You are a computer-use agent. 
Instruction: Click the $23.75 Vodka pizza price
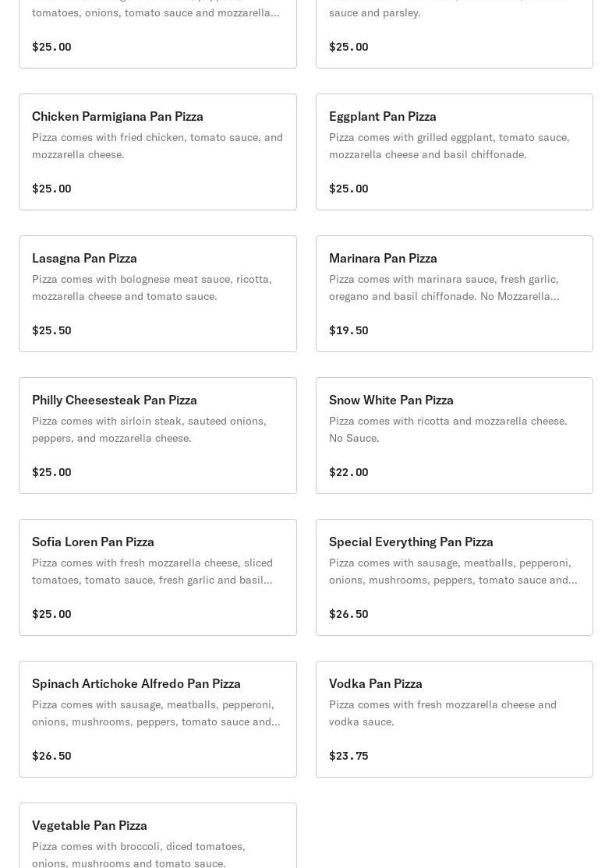(348, 756)
